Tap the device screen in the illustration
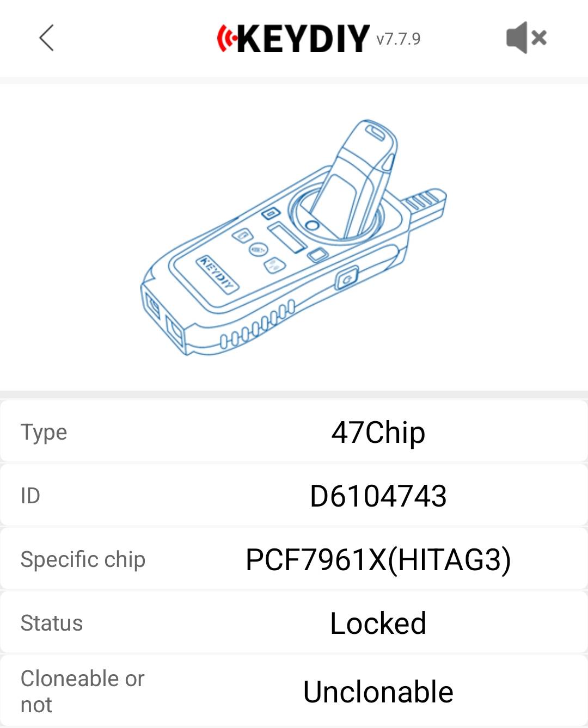Viewport: 588px width, 728px height. (x=286, y=237)
